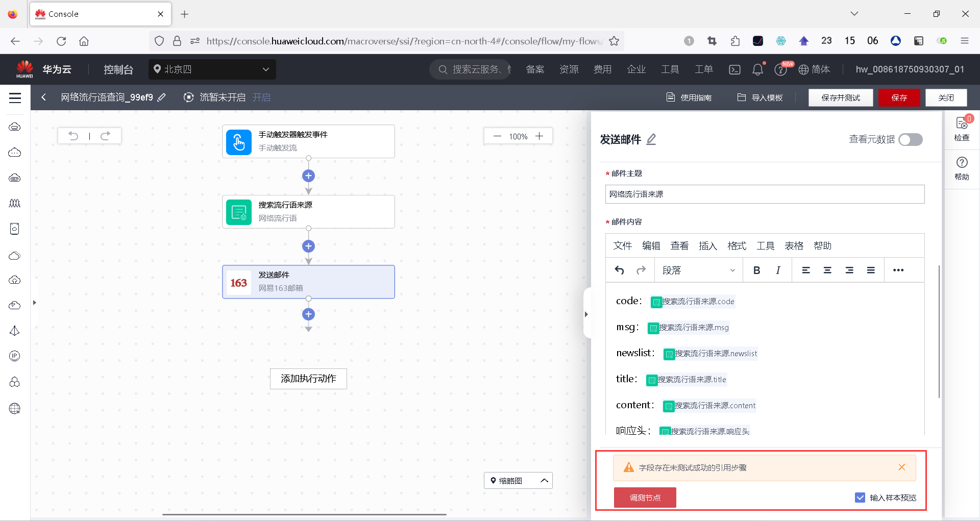
Task: Expand the left sidebar arrow
Action: [x=34, y=303]
